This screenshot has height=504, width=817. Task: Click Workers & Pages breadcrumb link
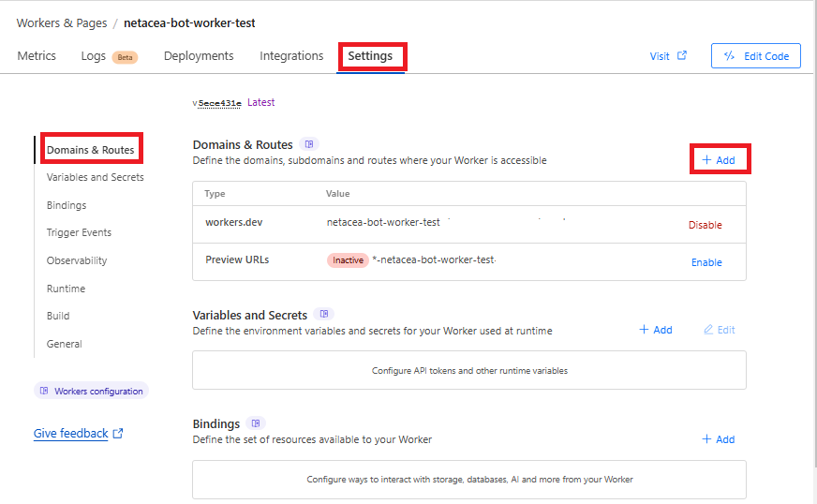[61, 22]
